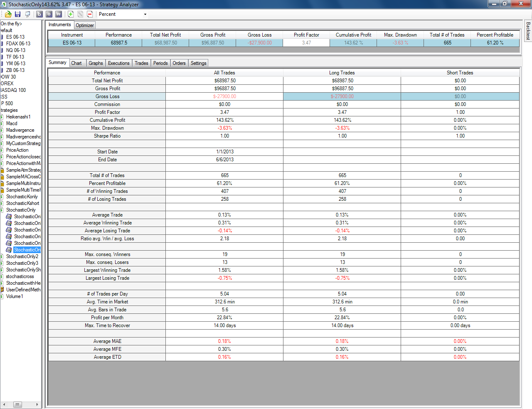Switch to the Optimizer tab

tap(85, 25)
